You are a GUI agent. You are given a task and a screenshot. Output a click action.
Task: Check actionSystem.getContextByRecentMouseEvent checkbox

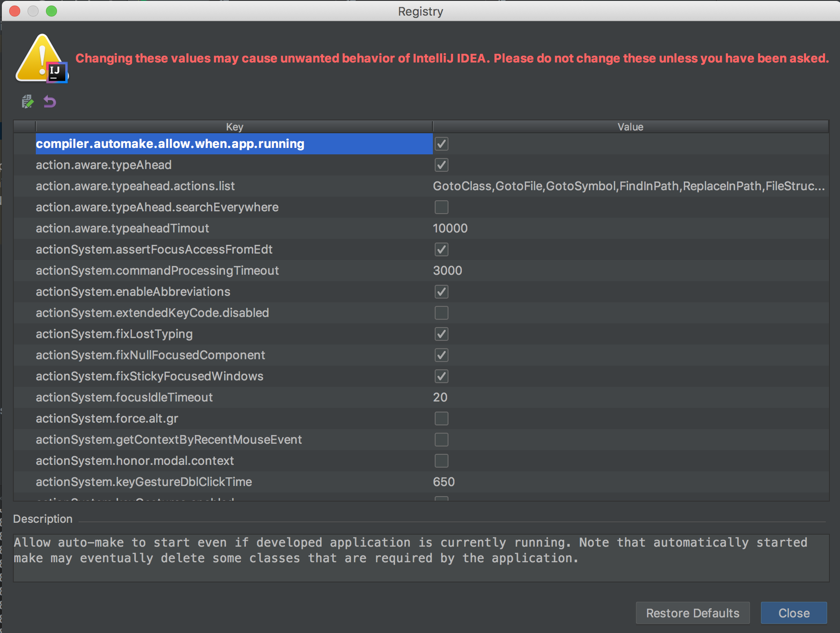pos(442,440)
